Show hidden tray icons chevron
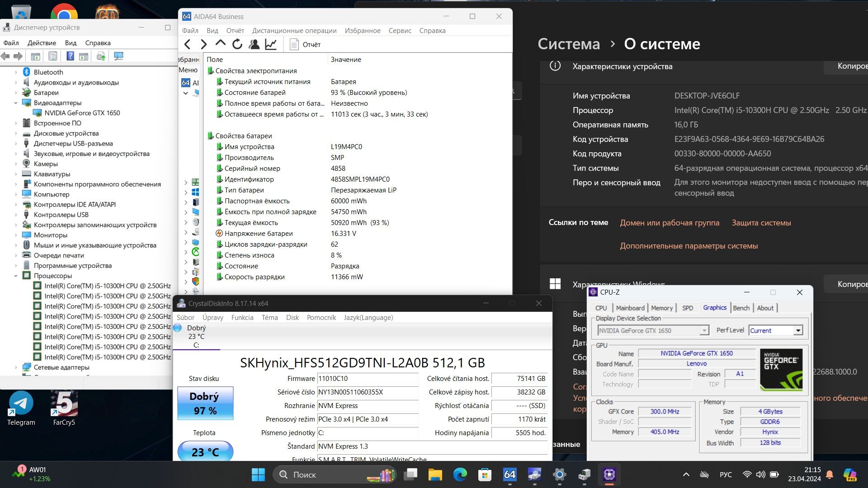This screenshot has width=868, height=488. [686, 474]
